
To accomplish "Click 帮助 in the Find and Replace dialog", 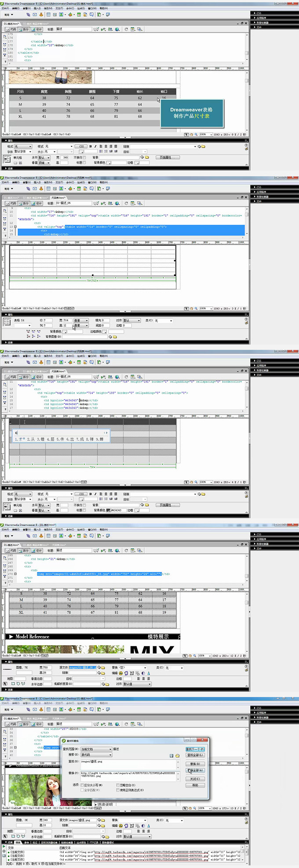I will [195, 785].
